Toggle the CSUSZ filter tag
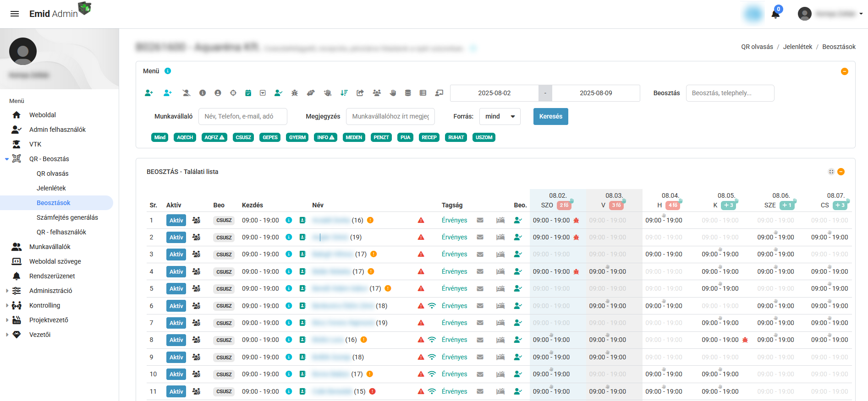 (243, 137)
